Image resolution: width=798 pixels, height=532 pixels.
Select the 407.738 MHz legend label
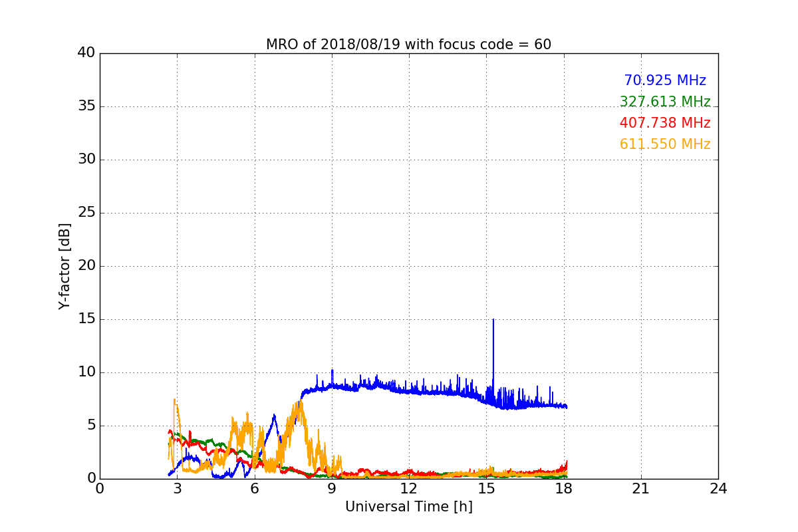tap(665, 123)
